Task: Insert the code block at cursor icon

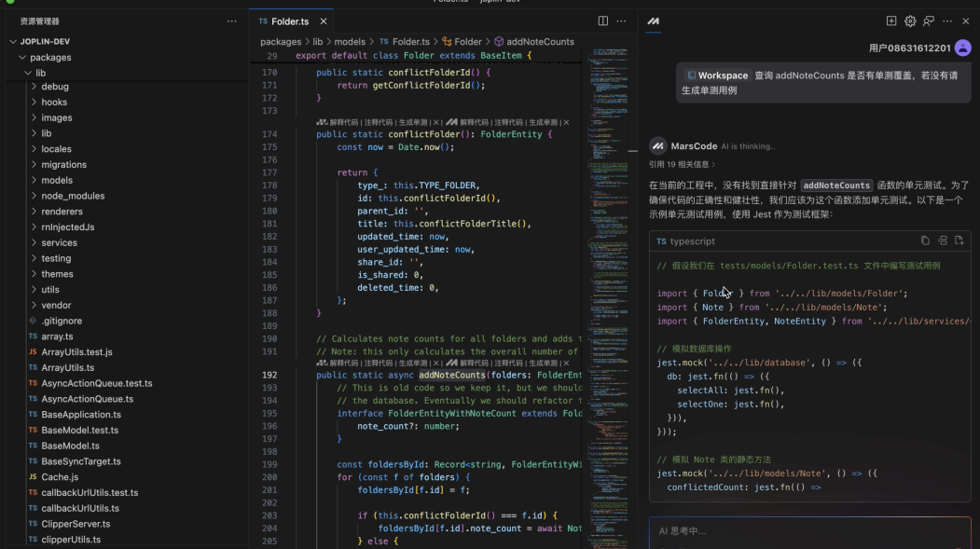Action: (x=942, y=240)
